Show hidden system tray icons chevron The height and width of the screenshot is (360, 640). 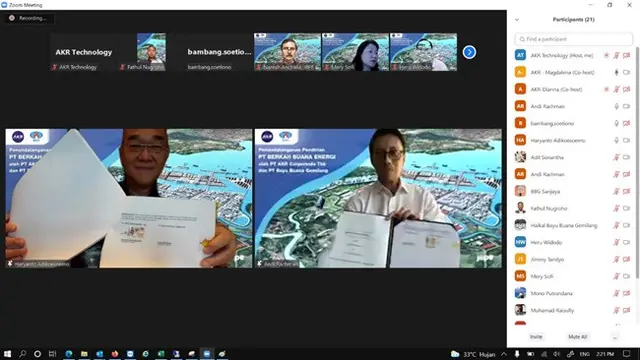[504, 354]
